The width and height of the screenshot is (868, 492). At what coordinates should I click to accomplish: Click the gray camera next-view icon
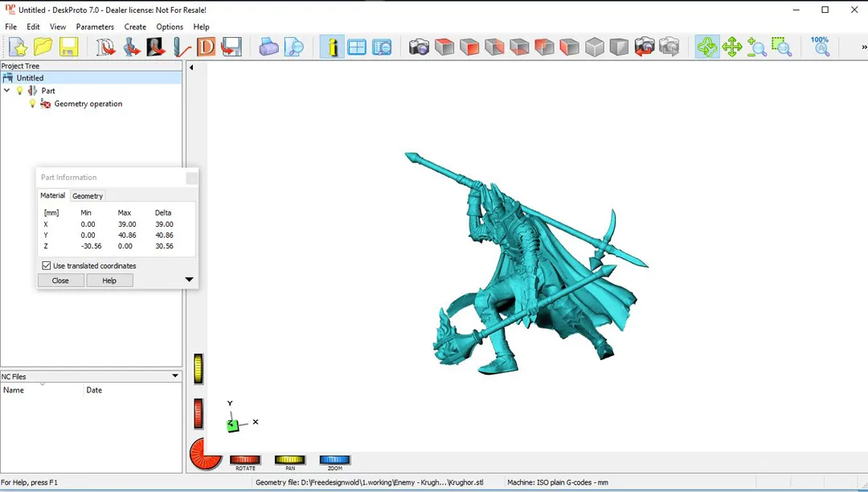[669, 47]
